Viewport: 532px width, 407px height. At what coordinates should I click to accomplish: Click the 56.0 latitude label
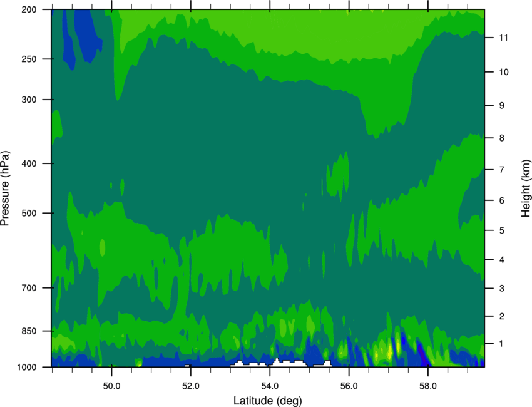coord(349,386)
